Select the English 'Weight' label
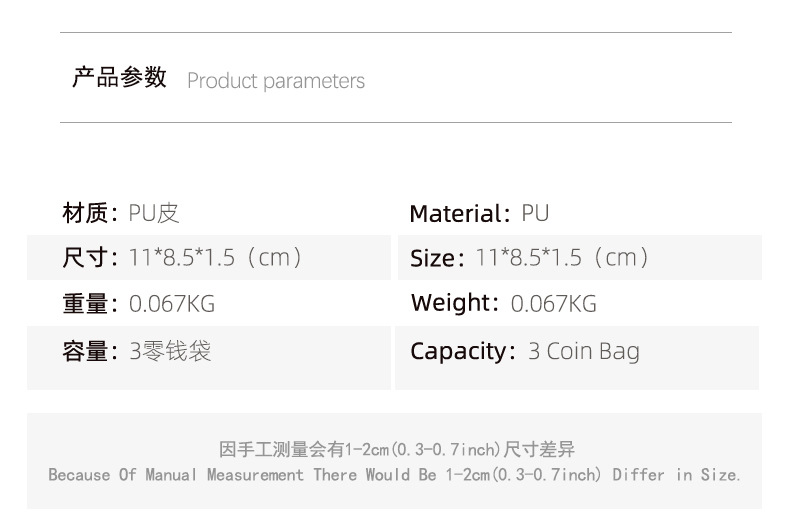 click(x=454, y=303)
